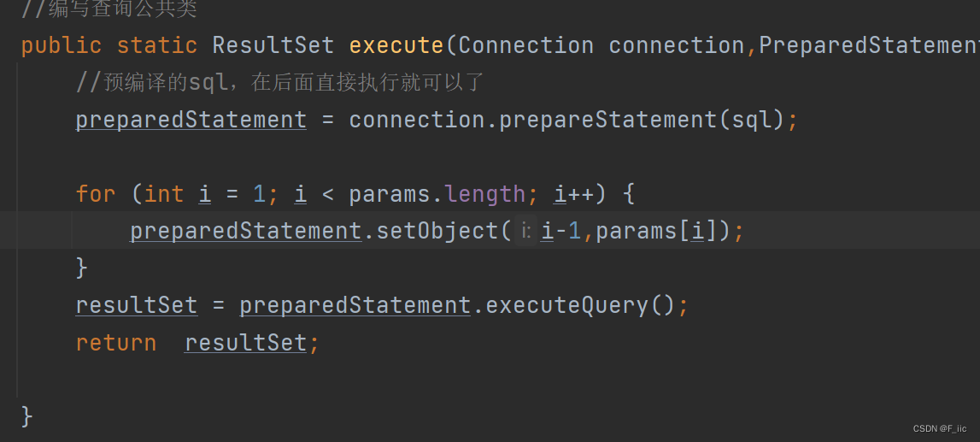Click the method's closing brace
The height and width of the screenshot is (442, 980).
coord(26,416)
